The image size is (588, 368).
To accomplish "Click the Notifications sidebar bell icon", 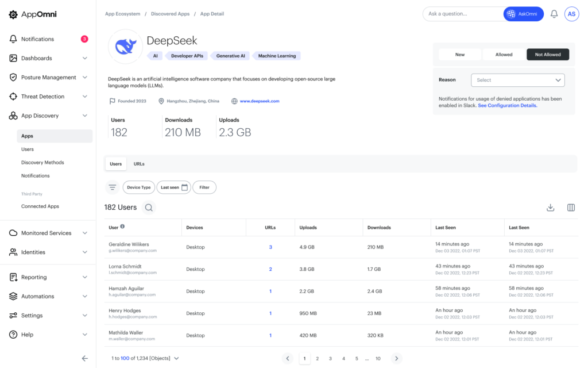I will [x=13, y=39].
